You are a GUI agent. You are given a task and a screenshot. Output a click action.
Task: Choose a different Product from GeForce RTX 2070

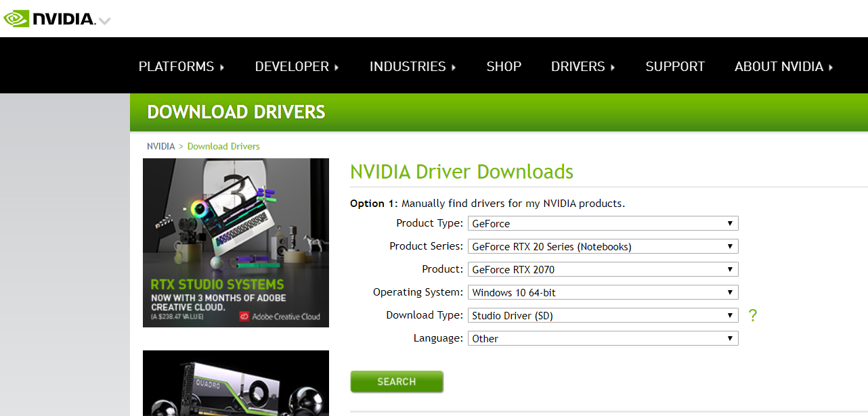point(603,269)
